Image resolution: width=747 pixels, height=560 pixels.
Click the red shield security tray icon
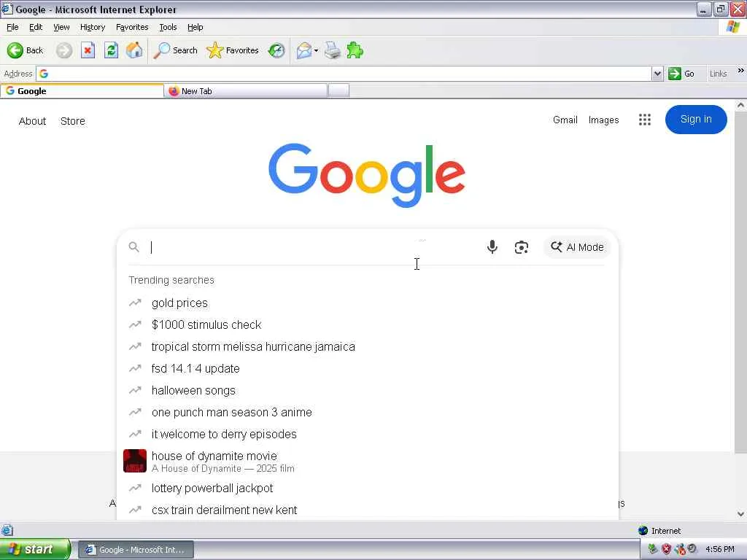(666, 549)
